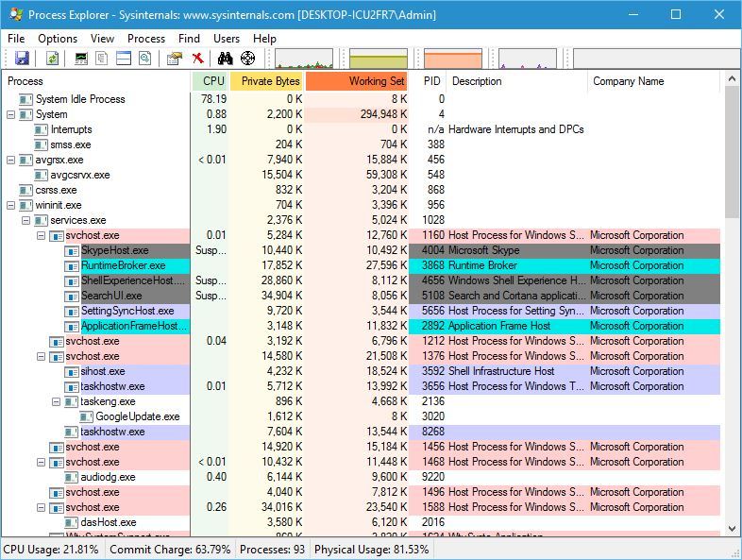Open the Users menu
742x560 pixels.
click(x=227, y=39)
